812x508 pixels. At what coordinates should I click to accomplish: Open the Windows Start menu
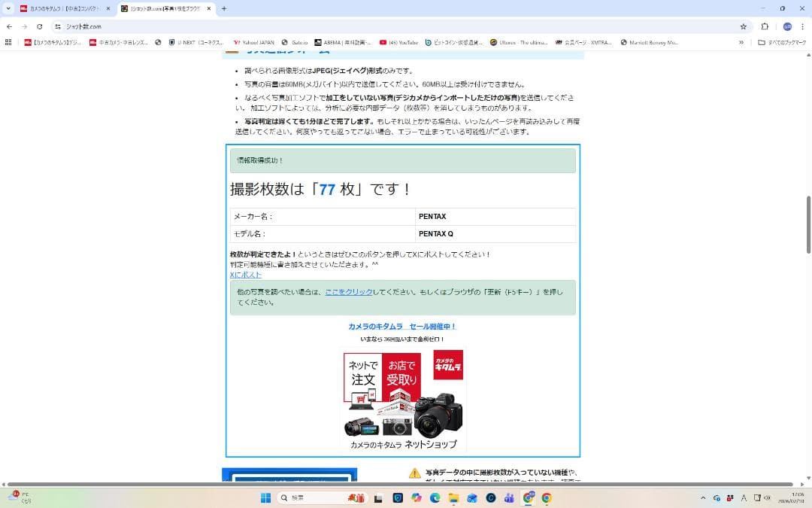[x=264, y=497]
